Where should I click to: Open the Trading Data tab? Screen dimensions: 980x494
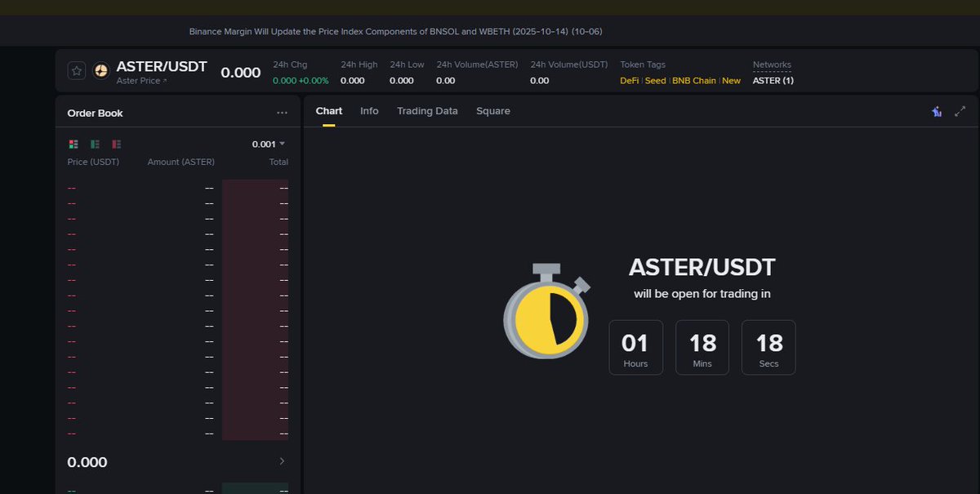click(427, 111)
